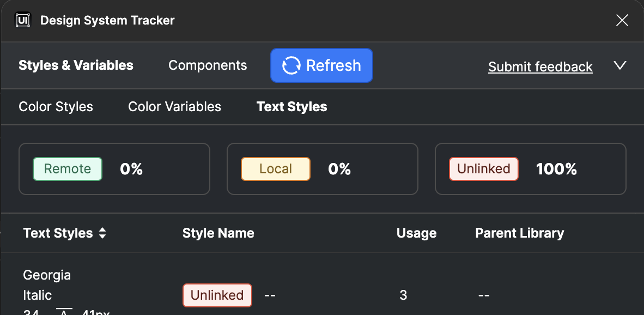
Task: Select the Color Variables sub-tab
Action: click(174, 107)
